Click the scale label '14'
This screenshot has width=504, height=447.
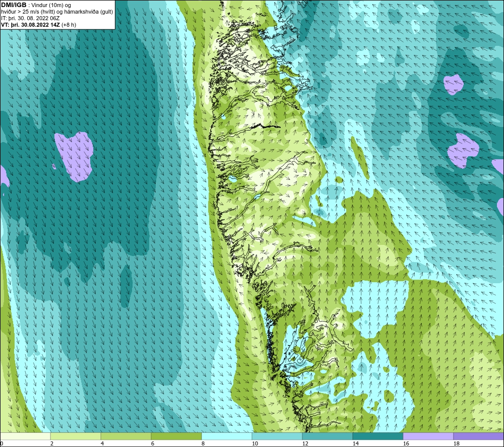pos(355,444)
